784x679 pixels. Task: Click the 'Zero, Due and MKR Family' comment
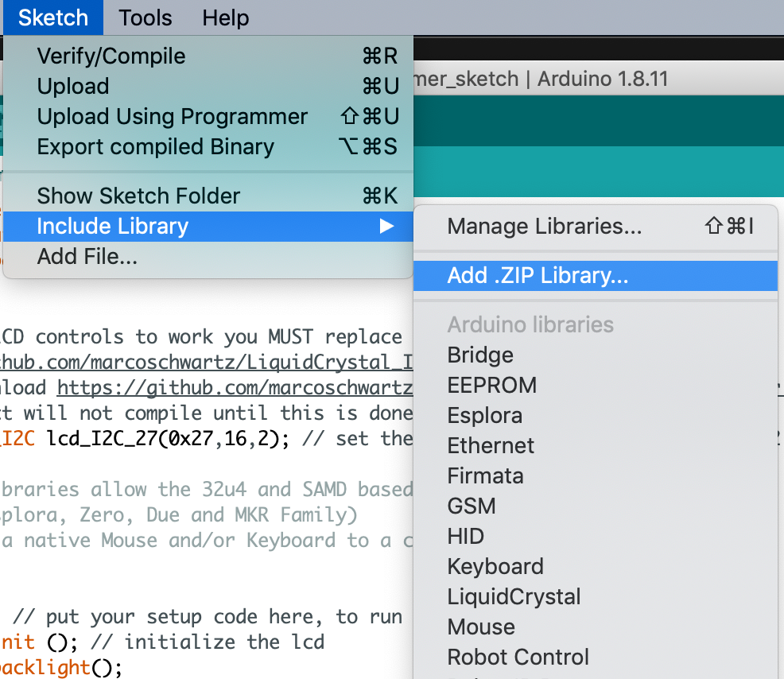click(219, 515)
